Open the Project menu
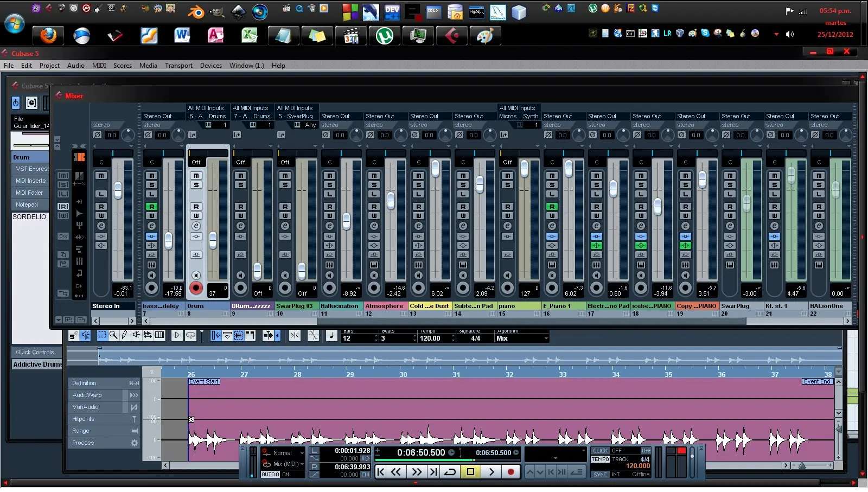The width and height of the screenshot is (868, 492). (49, 66)
